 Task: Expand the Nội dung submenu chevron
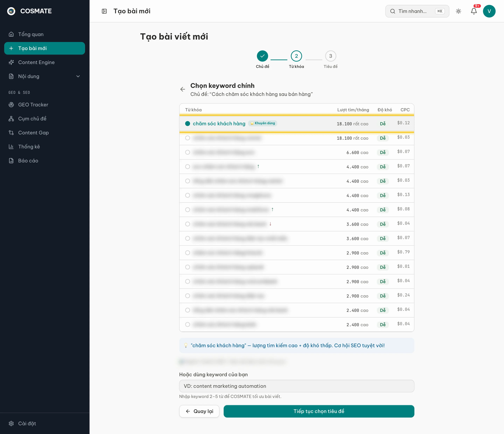pos(78,76)
